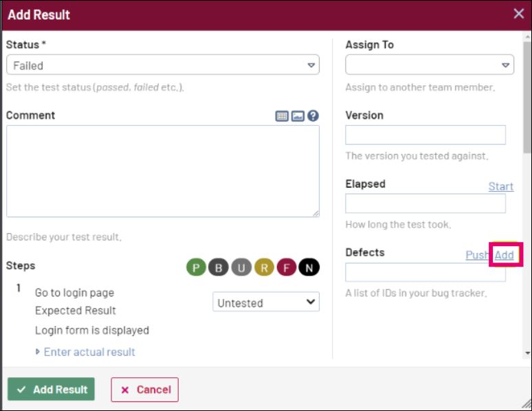This screenshot has height=411, width=532.
Task: Open the editor help question mark icon
Action: (313, 116)
